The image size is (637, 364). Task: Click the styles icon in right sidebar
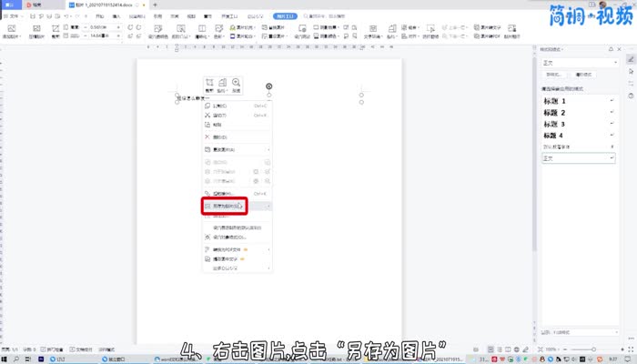(630, 58)
